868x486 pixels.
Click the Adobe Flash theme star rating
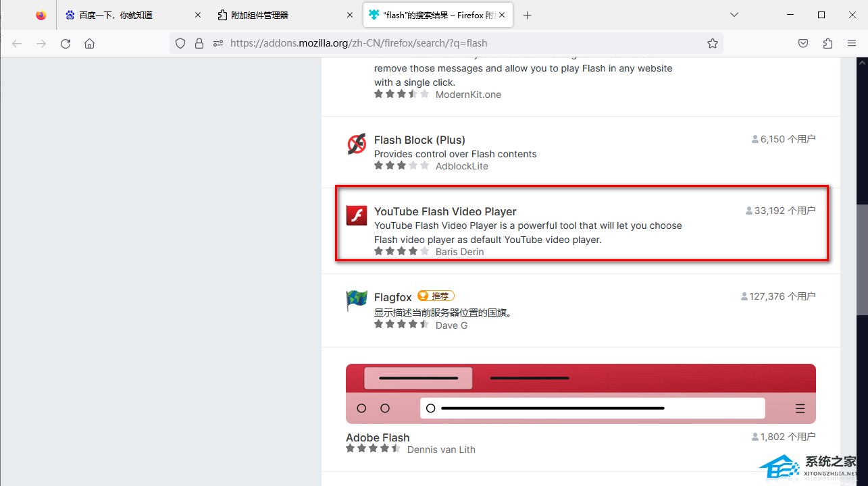point(374,449)
